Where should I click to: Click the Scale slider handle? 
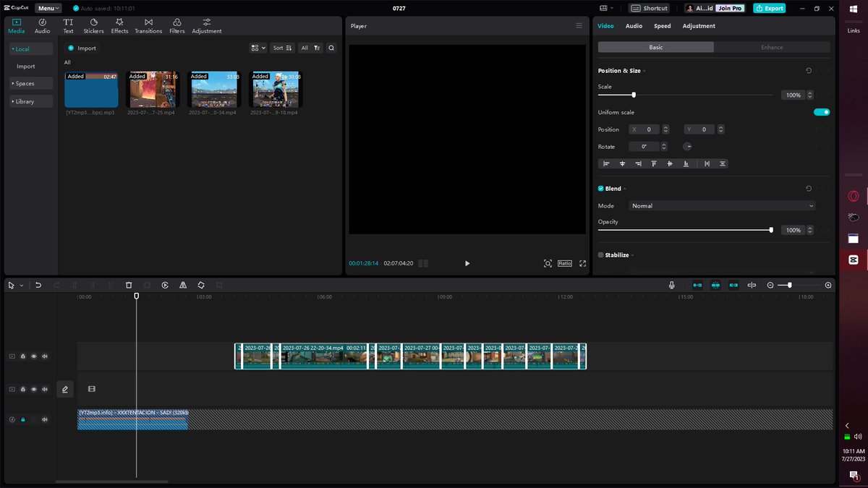[x=634, y=95]
